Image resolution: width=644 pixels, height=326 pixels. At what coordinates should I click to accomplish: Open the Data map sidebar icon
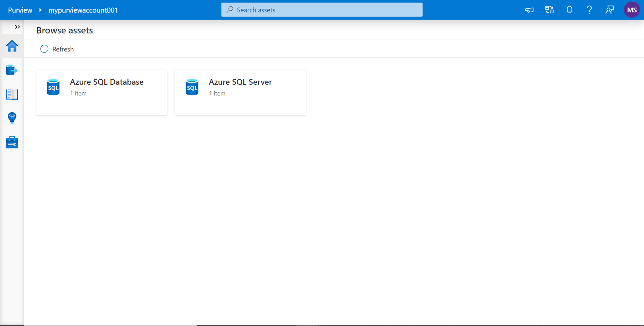[12, 70]
